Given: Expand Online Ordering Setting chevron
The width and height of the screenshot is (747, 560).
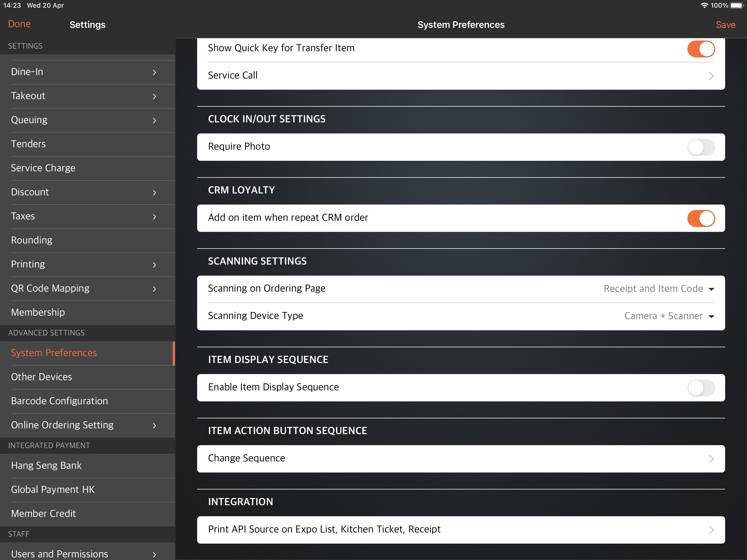Looking at the screenshot, I should [154, 425].
